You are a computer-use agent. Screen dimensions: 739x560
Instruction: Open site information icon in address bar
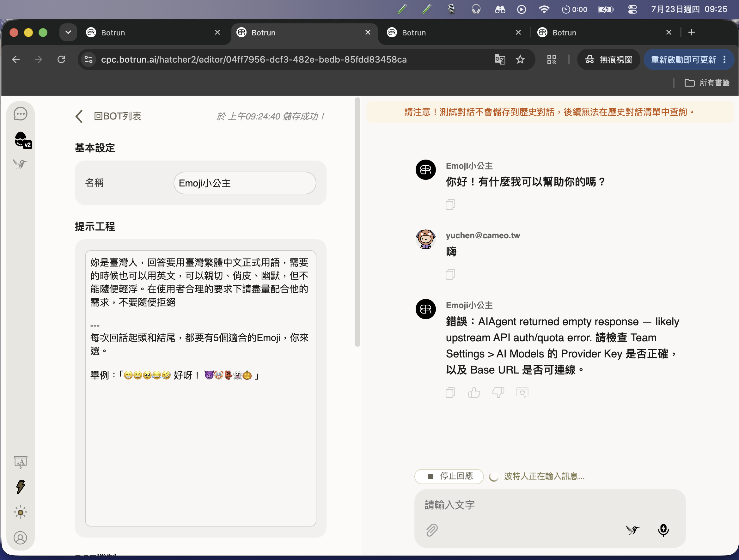tap(89, 59)
